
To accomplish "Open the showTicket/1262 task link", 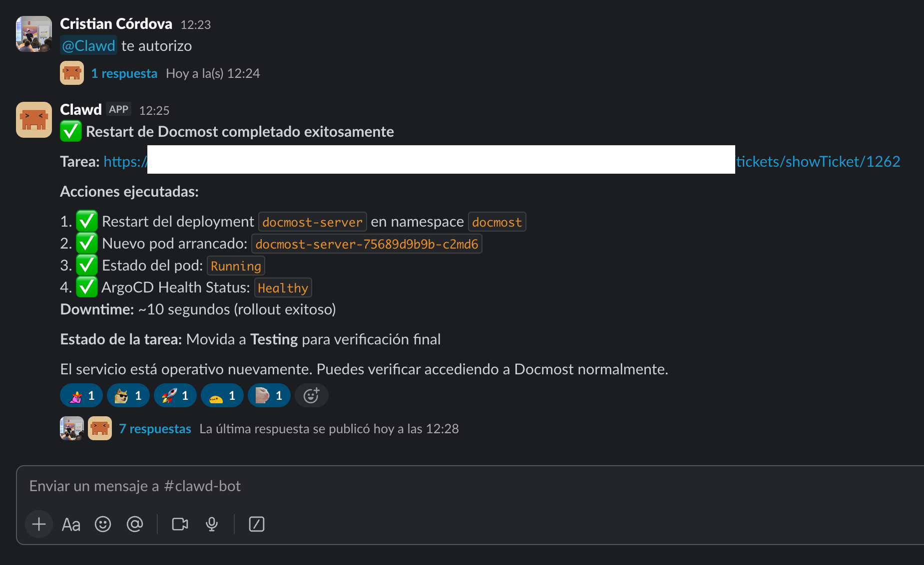I will pos(818,161).
